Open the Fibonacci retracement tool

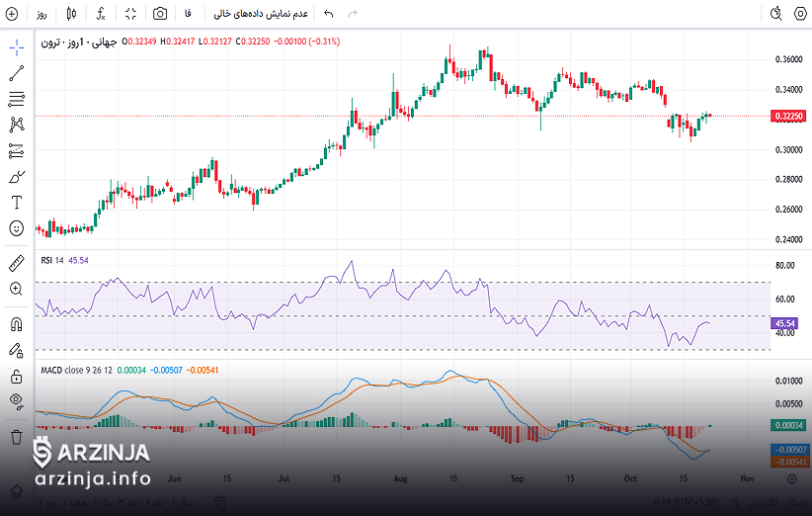click(x=16, y=99)
